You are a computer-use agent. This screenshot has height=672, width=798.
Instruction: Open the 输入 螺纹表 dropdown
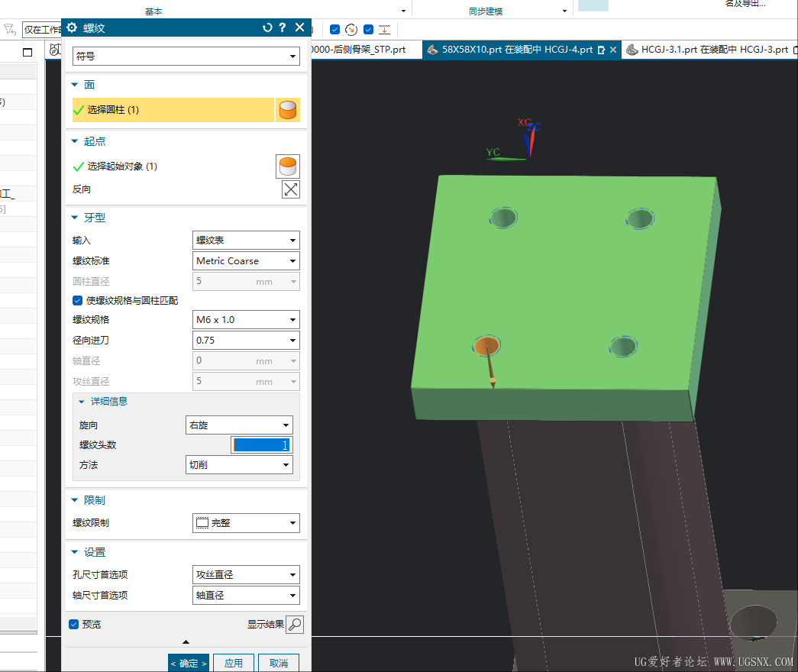pyautogui.click(x=247, y=241)
